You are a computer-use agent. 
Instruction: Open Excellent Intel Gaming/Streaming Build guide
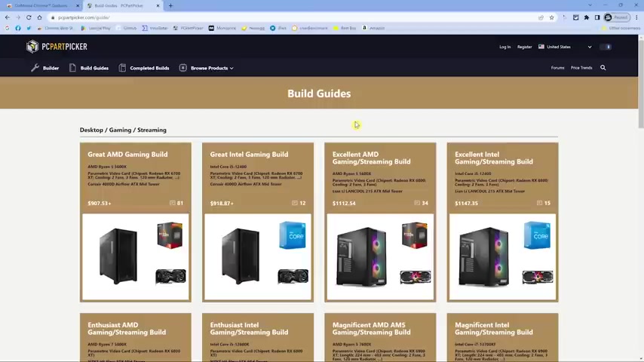click(494, 158)
